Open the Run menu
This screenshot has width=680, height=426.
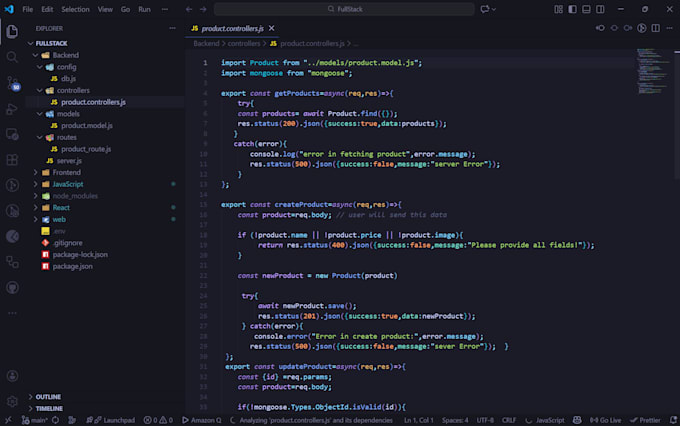[144, 9]
